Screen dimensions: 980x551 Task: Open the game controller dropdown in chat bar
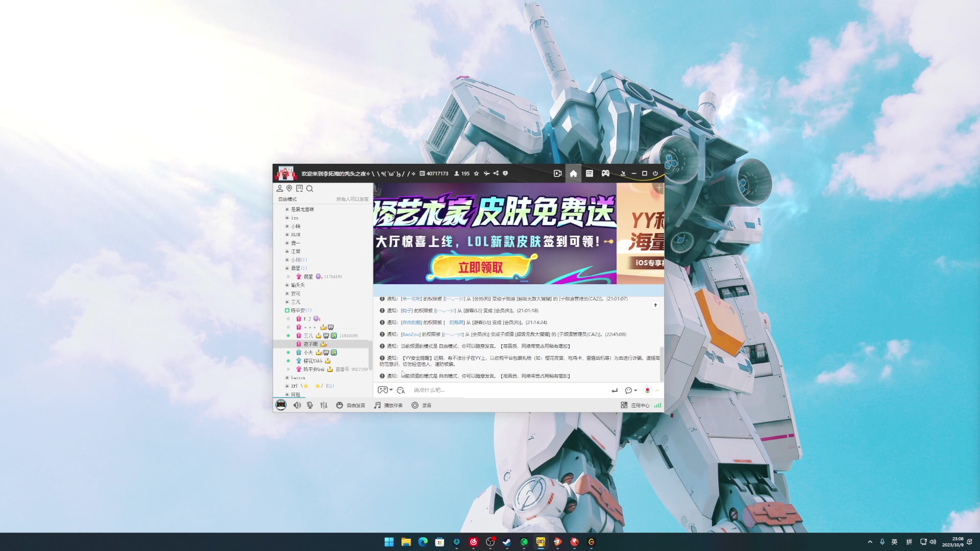[385, 390]
